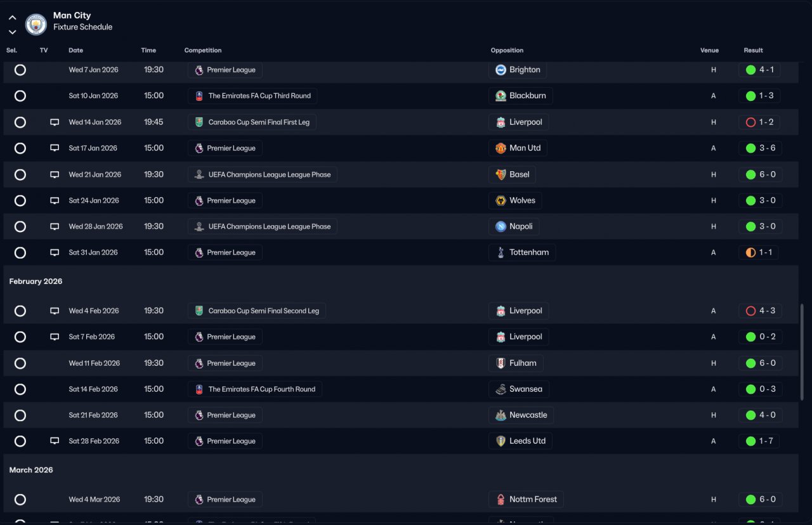812x525 pixels.
Task: Click the Man Utd club badge
Action: (x=501, y=148)
